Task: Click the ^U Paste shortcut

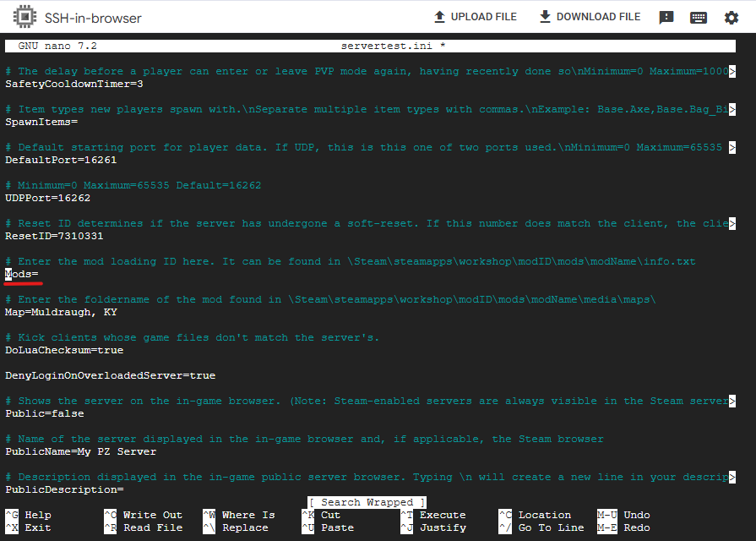Action: 328,528
